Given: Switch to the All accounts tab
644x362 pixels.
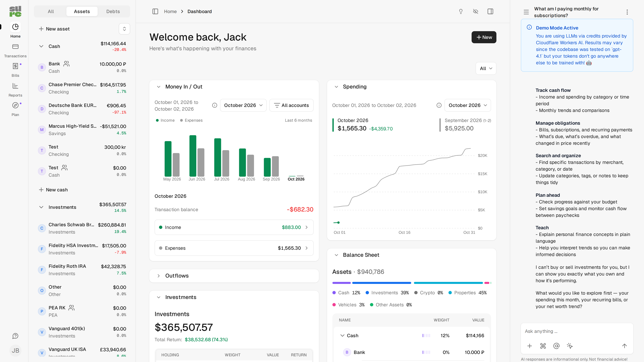Looking at the screenshot, I should coord(51,12).
